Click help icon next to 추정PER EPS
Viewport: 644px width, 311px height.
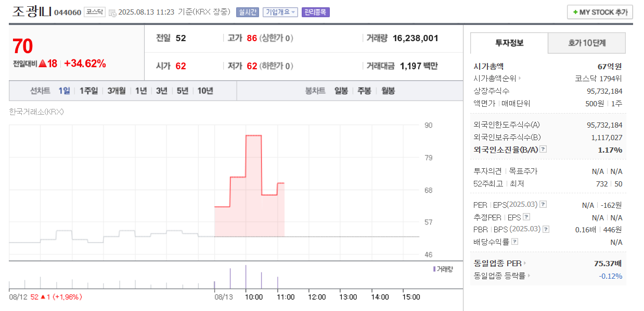pyautogui.click(x=526, y=217)
